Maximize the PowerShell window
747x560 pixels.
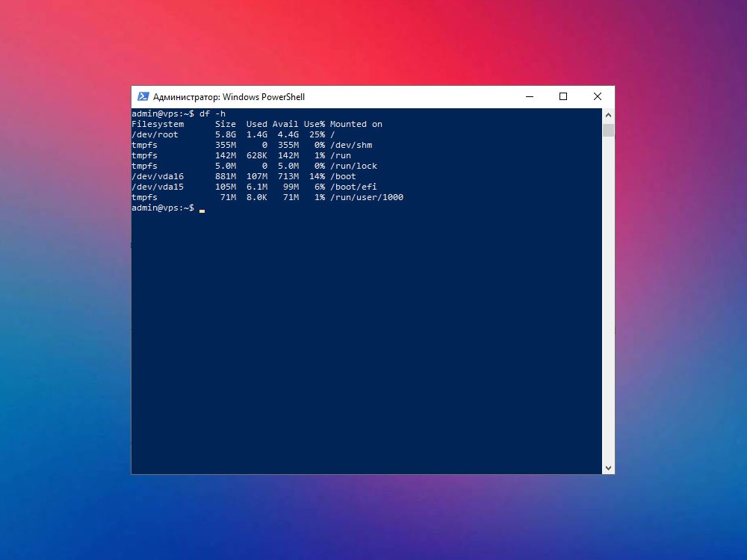(x=563, y=96)
